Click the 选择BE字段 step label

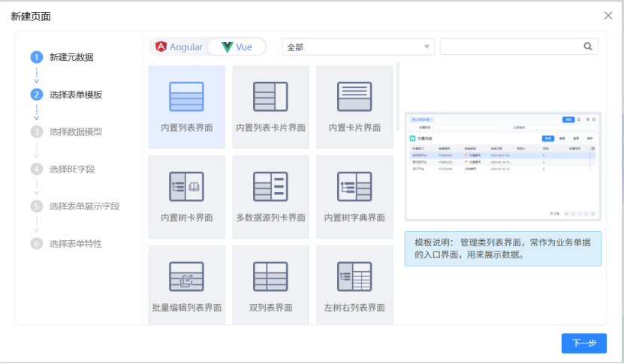point(72,169)
